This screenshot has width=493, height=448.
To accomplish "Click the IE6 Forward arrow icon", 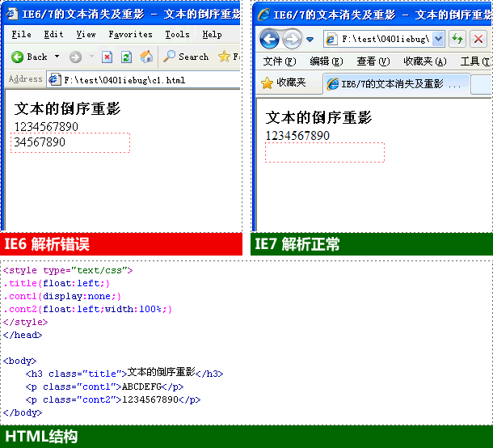I will [75, 57].
